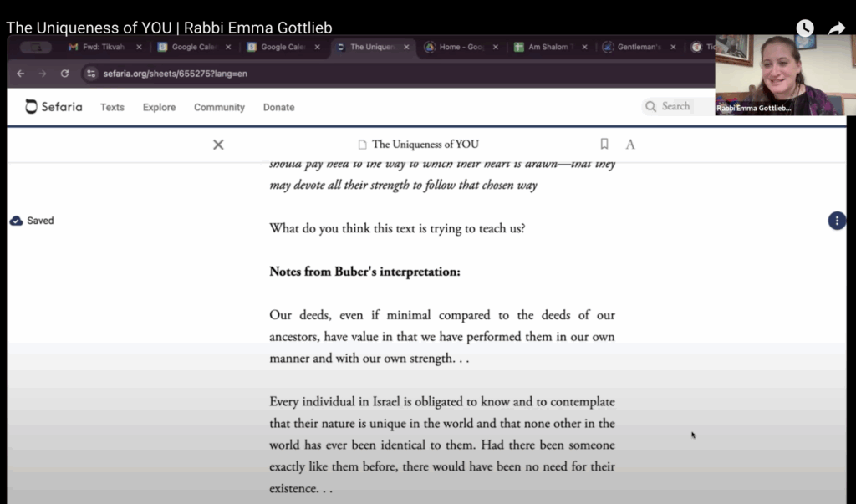
Task: Open the Explore menu
Action: pos(159,107)
